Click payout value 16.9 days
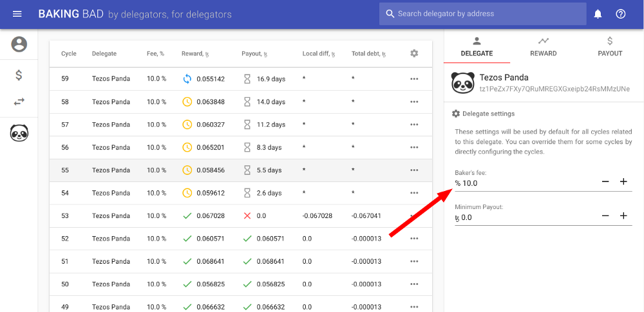This screenshot has height=312, width=644. pyautogui.click(x=271, y=79)
